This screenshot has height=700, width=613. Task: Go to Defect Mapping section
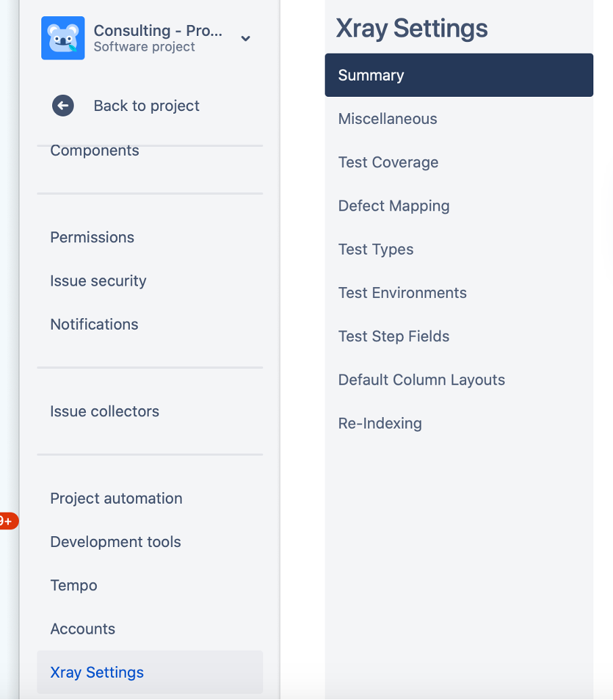coord(394,206)
